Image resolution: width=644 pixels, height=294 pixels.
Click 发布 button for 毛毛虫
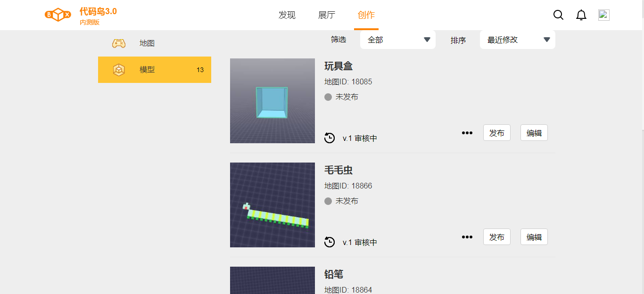[497, 237]
